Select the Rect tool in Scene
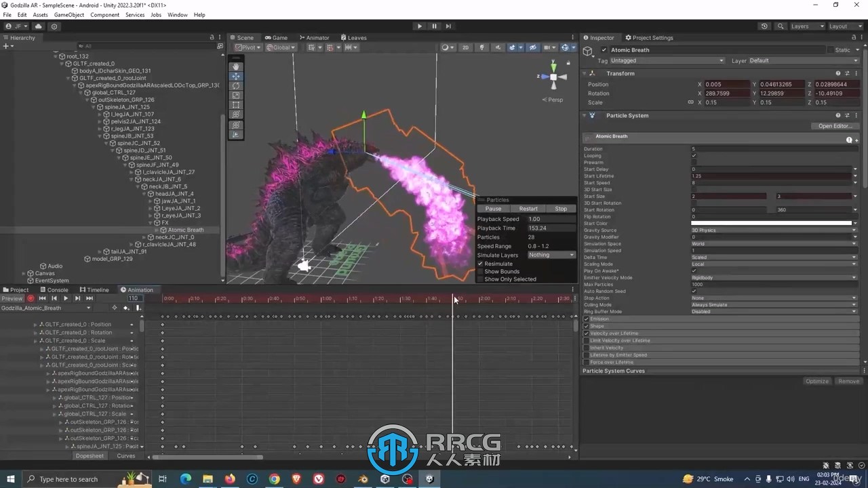 [236, 105]
